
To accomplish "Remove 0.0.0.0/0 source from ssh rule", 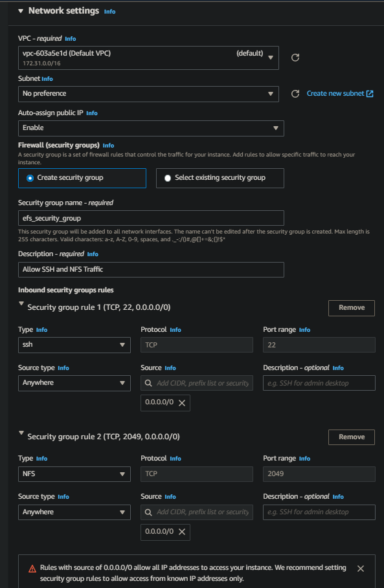I will (x=182, y=403).
